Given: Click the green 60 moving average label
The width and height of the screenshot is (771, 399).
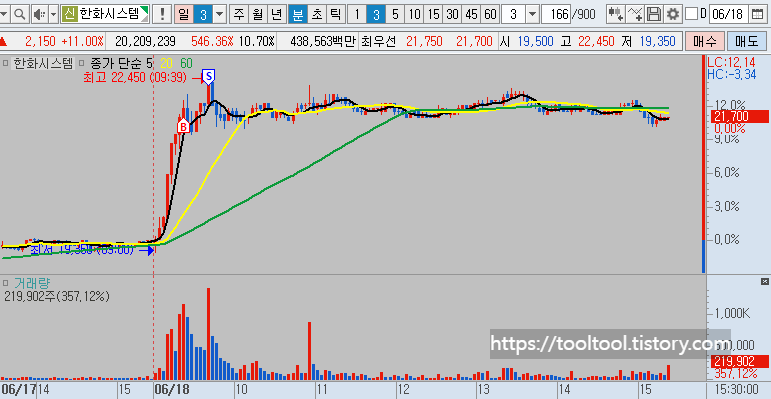Looking at the screenshot, I should point(186,63).
